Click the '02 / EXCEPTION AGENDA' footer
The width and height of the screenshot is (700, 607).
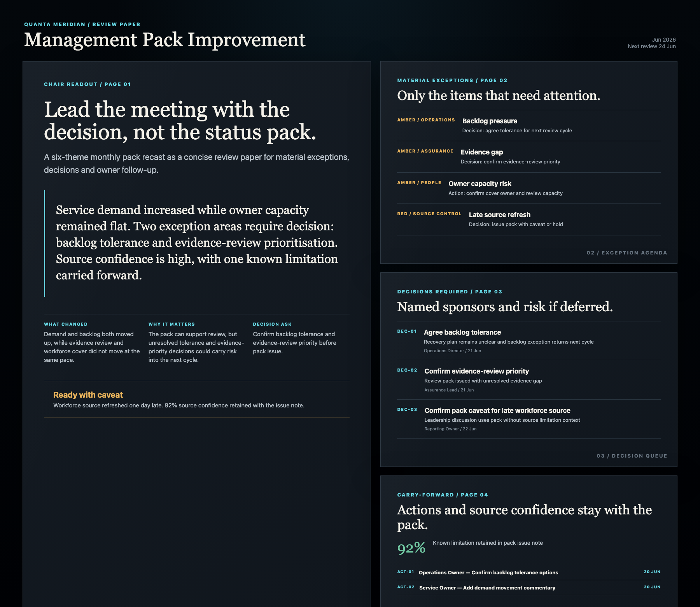coord(627,253)
